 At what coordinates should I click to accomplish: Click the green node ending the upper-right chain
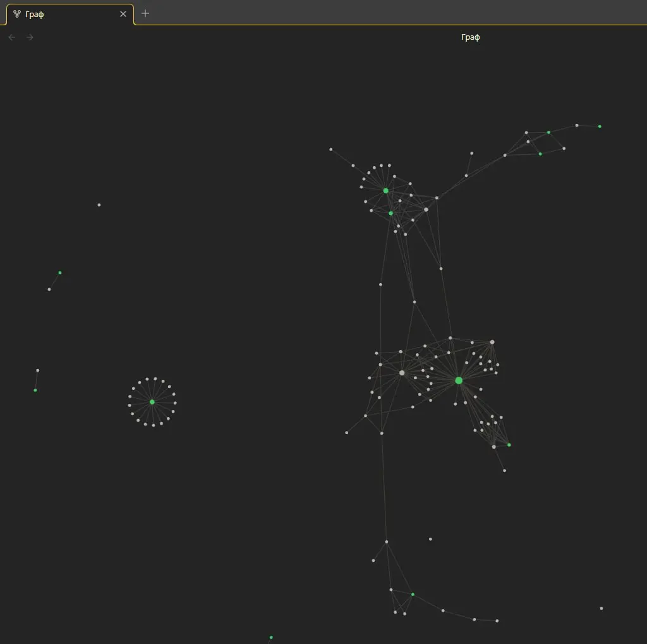600,126
